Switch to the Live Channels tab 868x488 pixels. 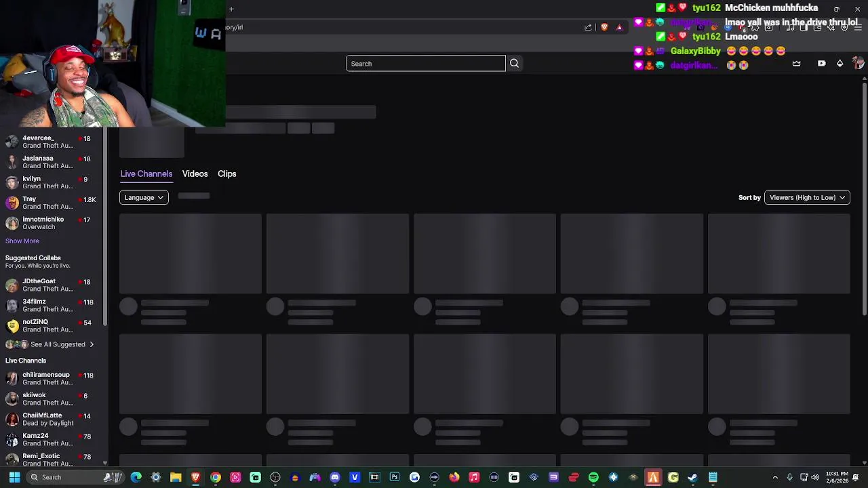pos(146,174)
